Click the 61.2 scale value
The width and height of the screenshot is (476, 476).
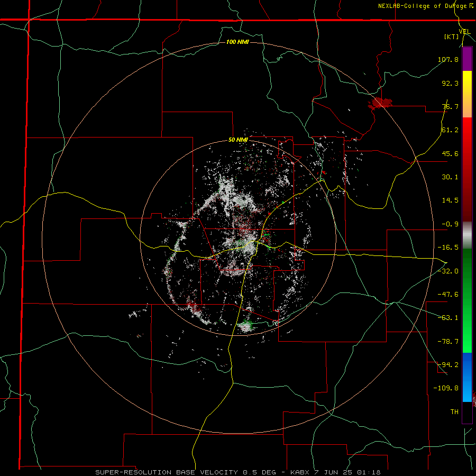450,130
